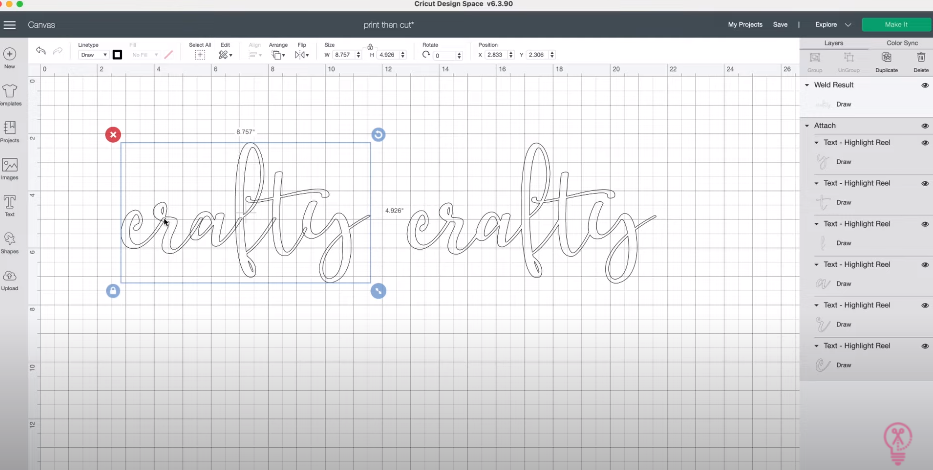Click the resize handle on selected crafty
This screenshot has height=470, width=933.
378,290
